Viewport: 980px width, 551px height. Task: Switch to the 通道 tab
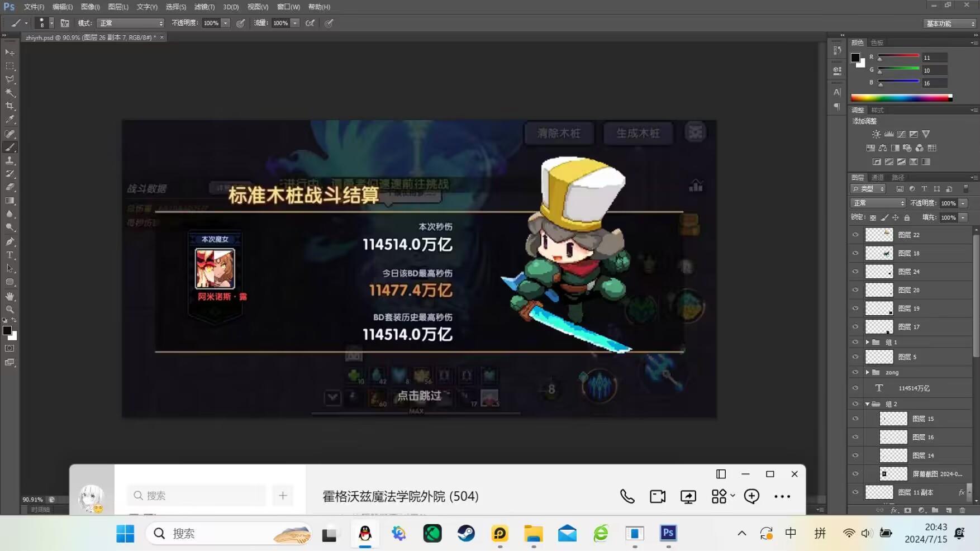pos(877,177)
